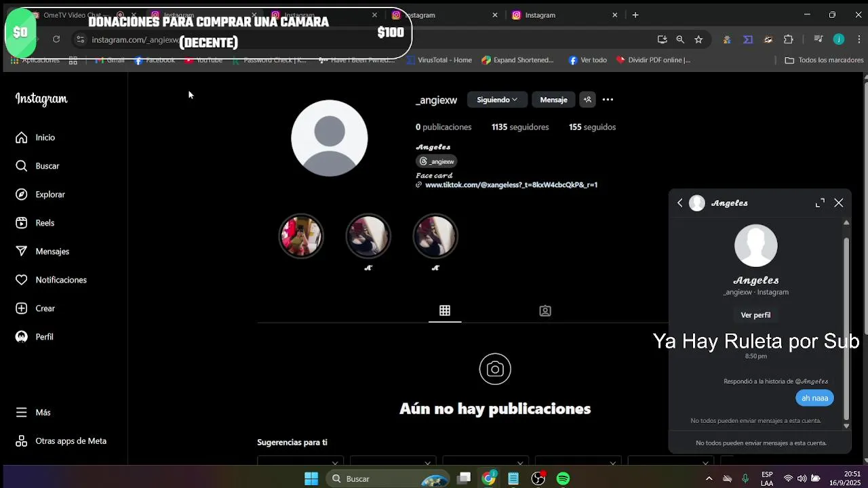Show hidden system tray icons
Screen dimensions: 868x488
pos(709,479)
